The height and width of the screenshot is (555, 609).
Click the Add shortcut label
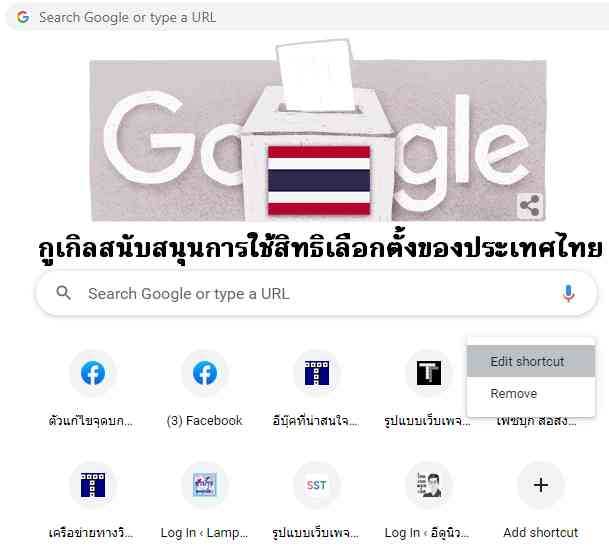[541, 532]
